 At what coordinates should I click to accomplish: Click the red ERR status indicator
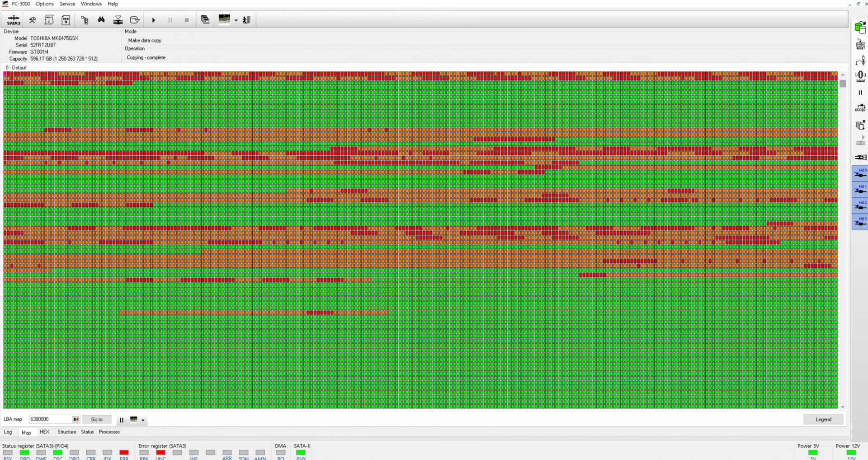pos(124,452)
